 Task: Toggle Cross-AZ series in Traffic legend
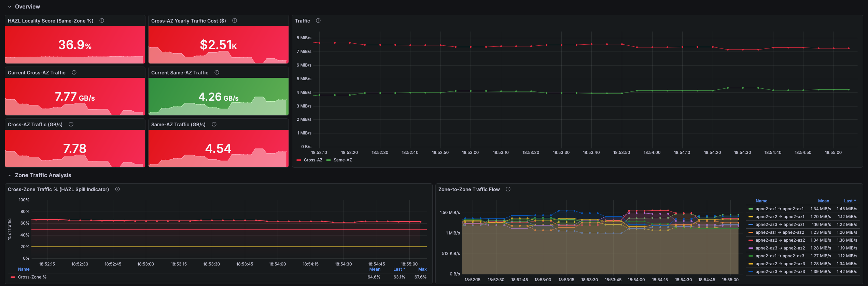click(x=313, y=160)
